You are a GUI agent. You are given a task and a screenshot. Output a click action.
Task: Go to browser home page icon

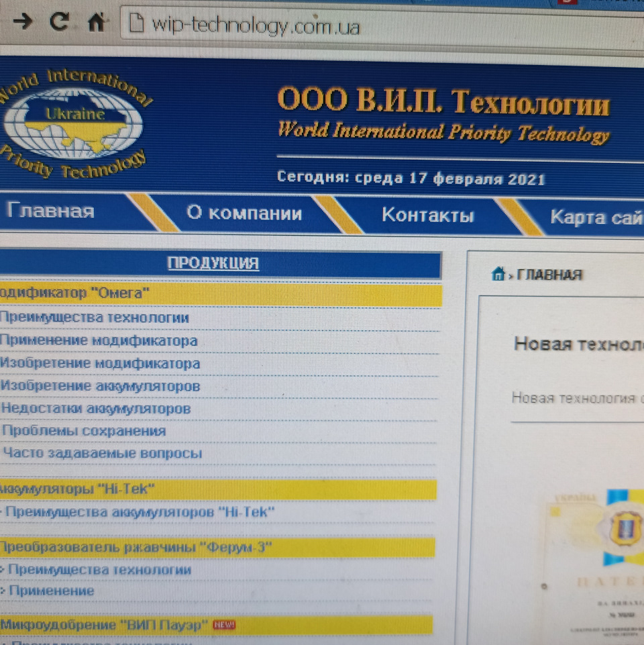coord(97,21)
